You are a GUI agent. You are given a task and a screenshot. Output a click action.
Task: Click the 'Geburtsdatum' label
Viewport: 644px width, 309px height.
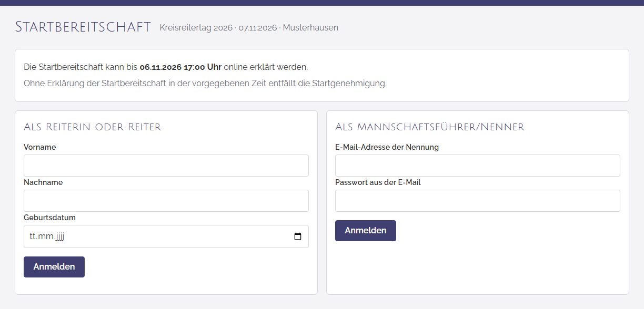pyautogui.click(x=50, y=218)
